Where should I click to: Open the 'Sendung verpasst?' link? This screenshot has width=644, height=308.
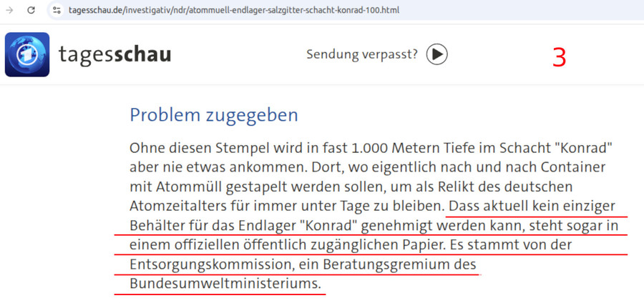pos(361,54)
